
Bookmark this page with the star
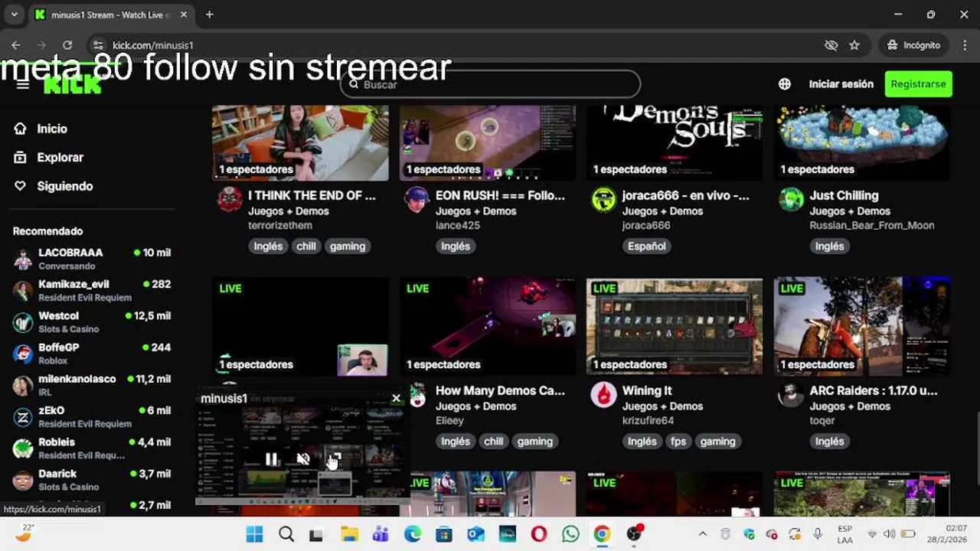854,45
